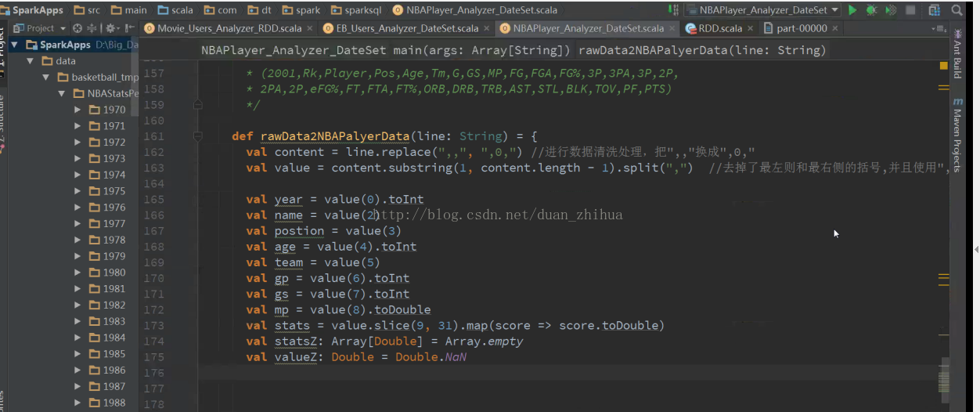Collapse the data folder node
Viewport: 980px width, 412px height.
[x=31, y=61]
